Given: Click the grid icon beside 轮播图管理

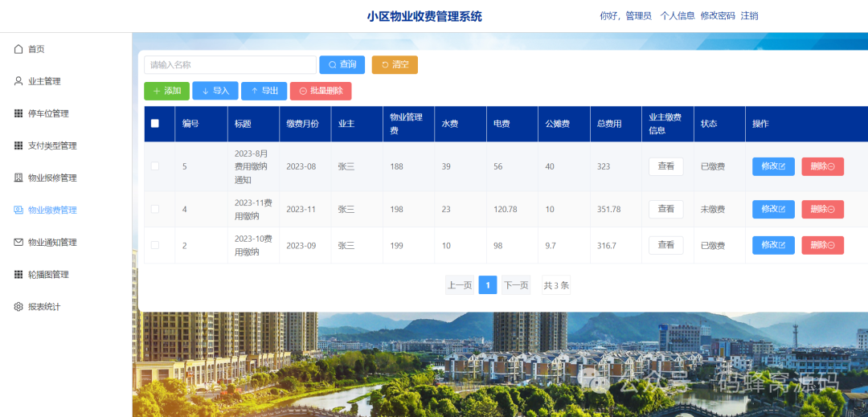Looking at the screenshot, I should click(18, 274).
